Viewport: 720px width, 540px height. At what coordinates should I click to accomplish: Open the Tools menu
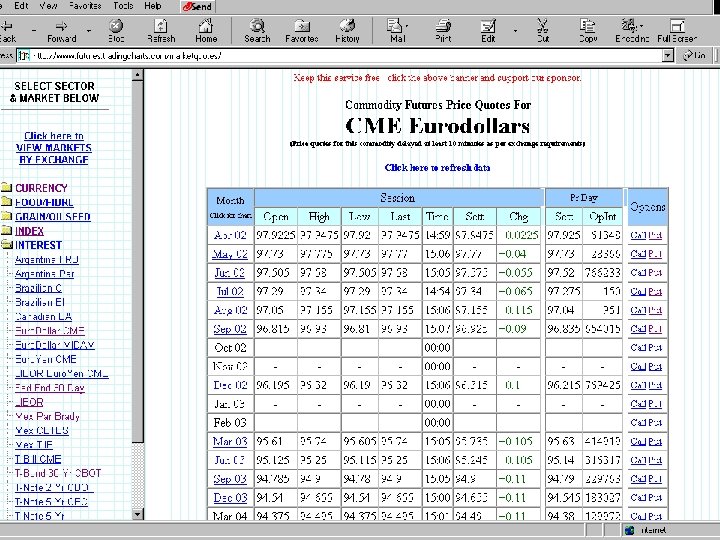pos(123,6)
